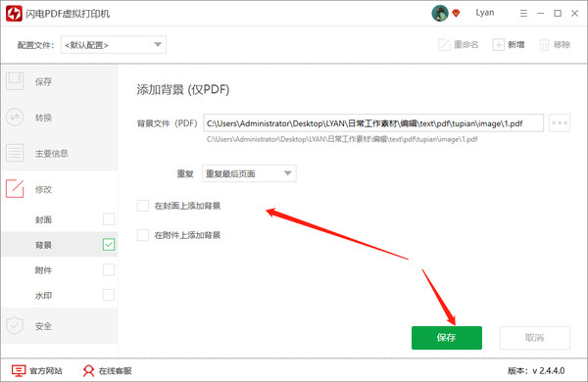588x382 pixels.
Task: Click the 新增 button label
Action: pos(516,45)
